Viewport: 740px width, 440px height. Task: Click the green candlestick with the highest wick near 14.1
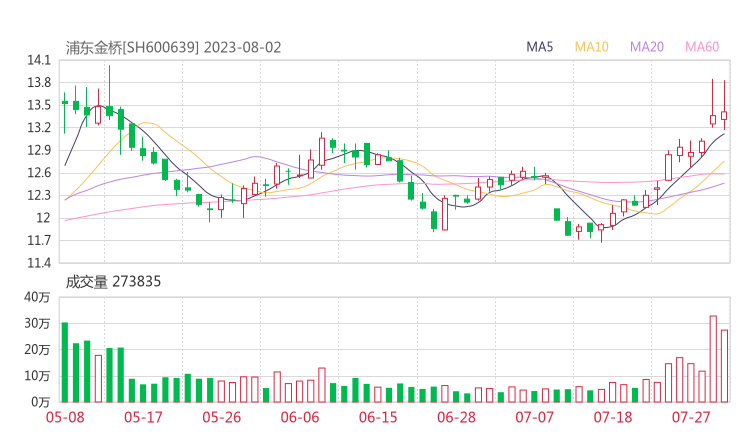click(x=109, y=92)
